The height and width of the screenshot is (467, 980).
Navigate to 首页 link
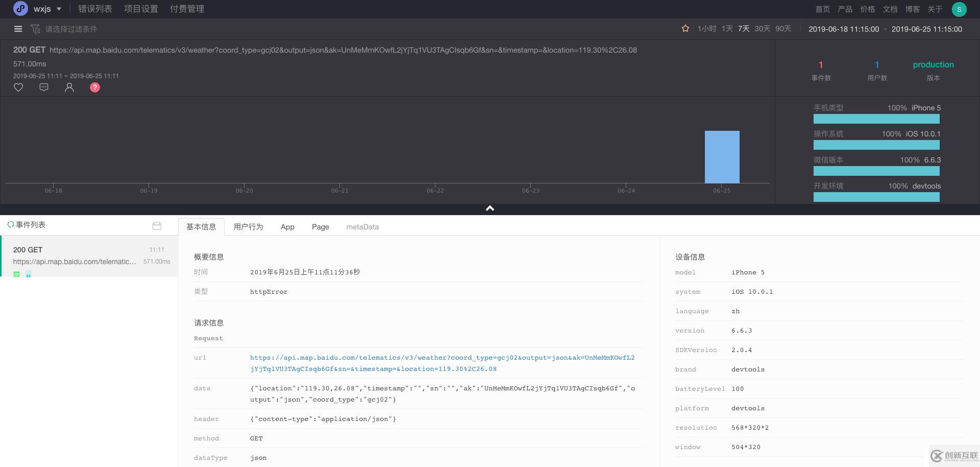tap(822, 9)
